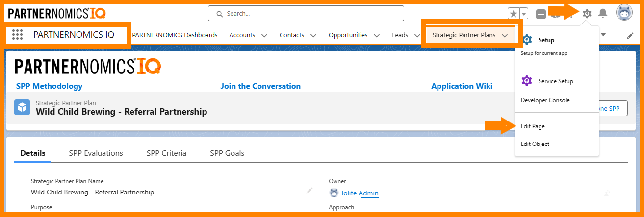The image size is (644, 217).
Task: Open the user profile avatar
Action: 624,13
